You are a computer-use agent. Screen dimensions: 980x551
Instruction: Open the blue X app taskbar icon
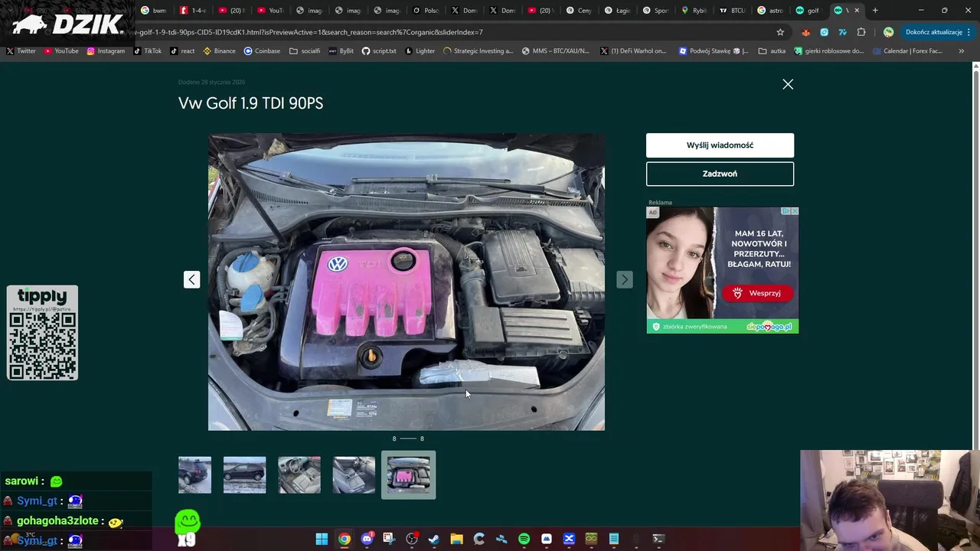click(x=569, y=539)
